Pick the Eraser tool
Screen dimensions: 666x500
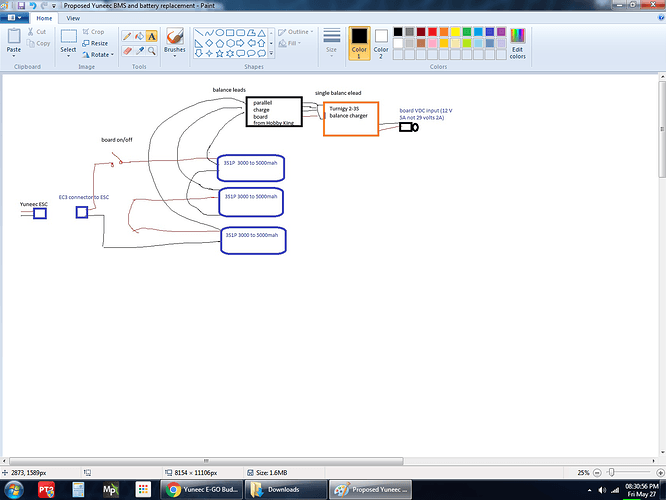click(x=127, y=50)
